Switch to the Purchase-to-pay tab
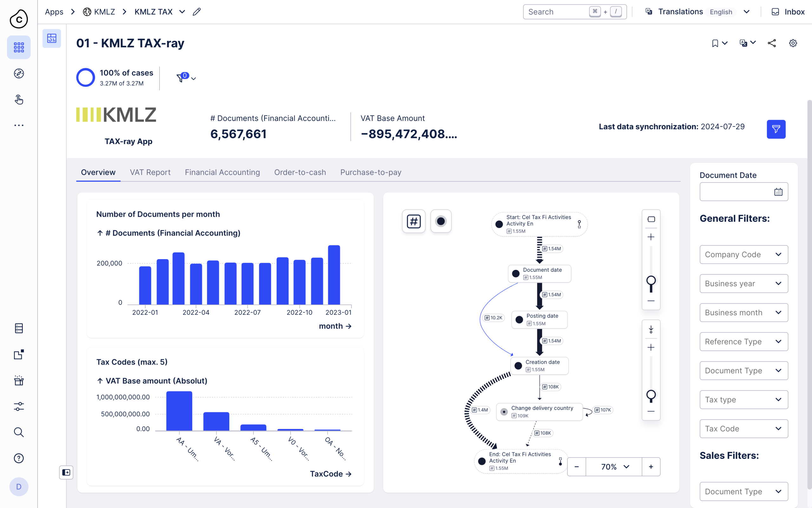 coord(371,172)
